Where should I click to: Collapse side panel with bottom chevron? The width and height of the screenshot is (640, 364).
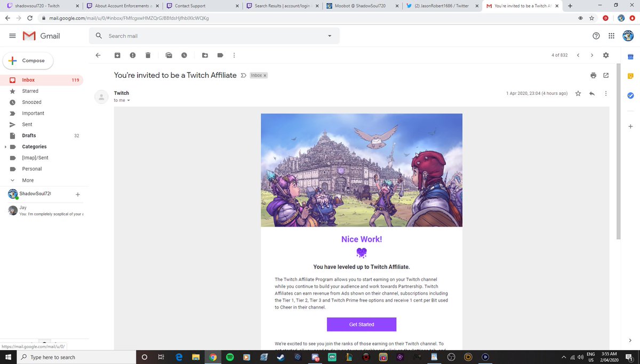tap(630, 340)
